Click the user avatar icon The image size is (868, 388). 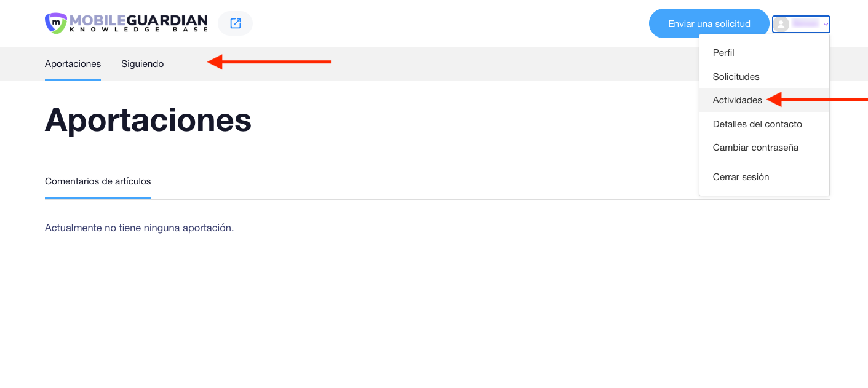782,24
